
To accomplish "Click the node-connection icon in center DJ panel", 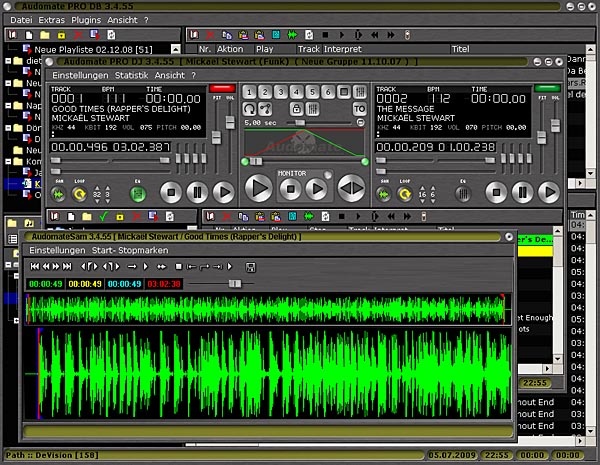I will [x=265, y=109].
